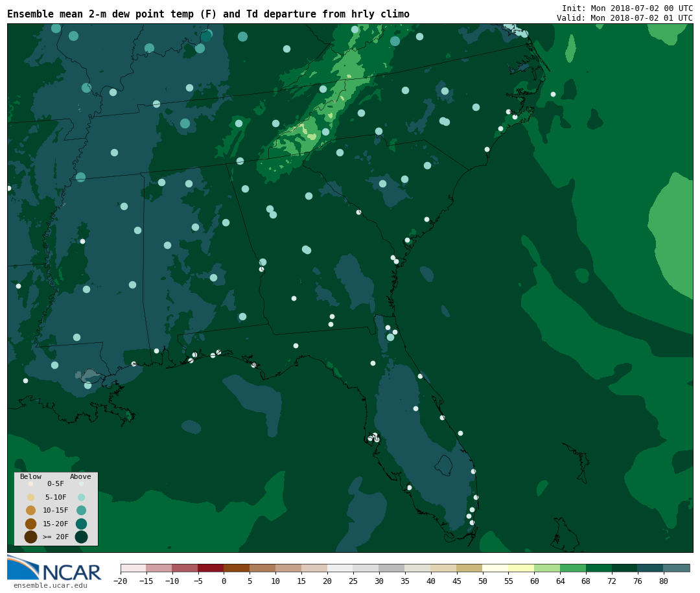
Task: Pick the Above 10-15F teal legend circle
Action: pyautogui.click(x=81, y=510)
